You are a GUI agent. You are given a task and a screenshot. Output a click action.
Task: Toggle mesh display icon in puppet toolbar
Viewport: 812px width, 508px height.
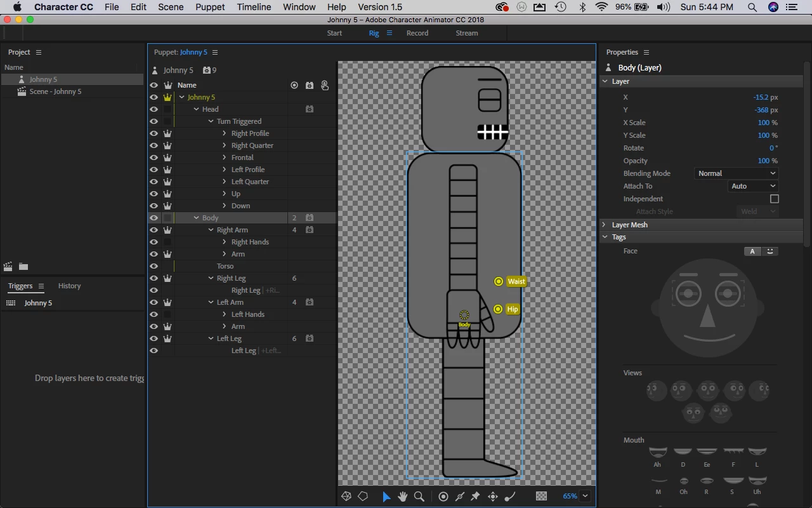click(346, 497)
